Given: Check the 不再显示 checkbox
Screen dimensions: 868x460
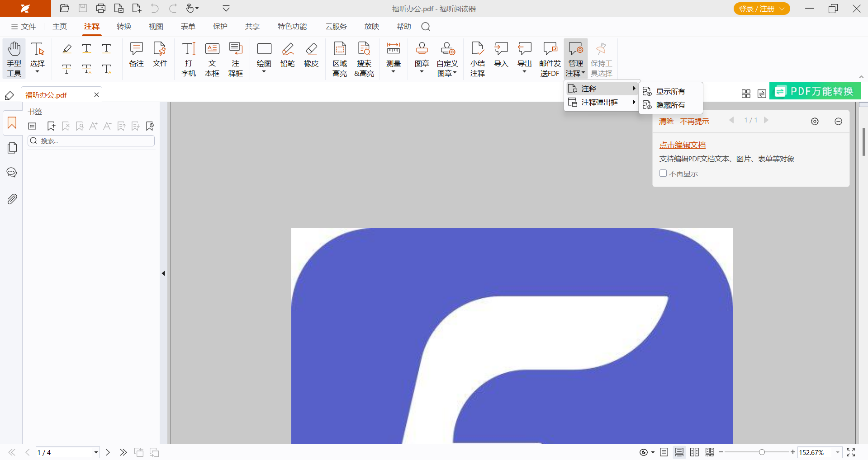Looking at the screenshot, I should click(663, 174).
